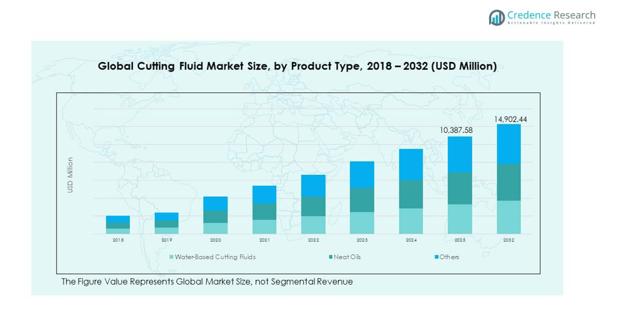The height and width of the screenshot is (335, 644).
Task: Click the Others legend color square
Action: [x=436, y=257]
